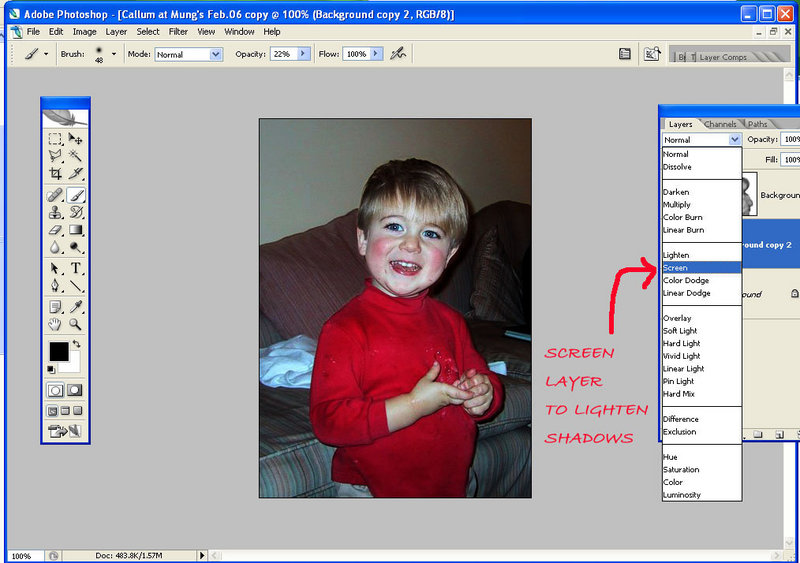This screenshot has height=563, width=800.
Task: Select the Lasso tool
Action: click(x=55, y=156)
